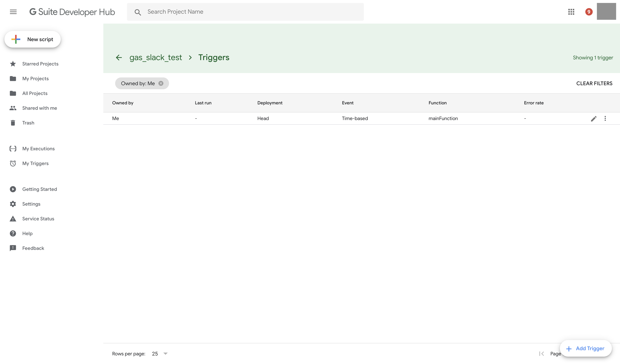Open All Projects
Viewport: 620px width, 364px height.
coord(35,93)
